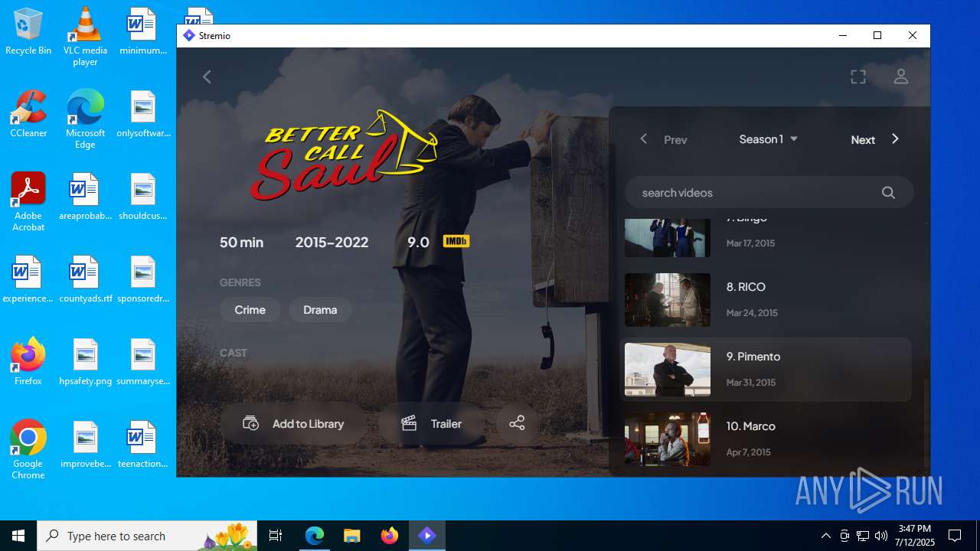Image resolution: width=980 pixels, height=551 pixels.
Task: Click the Apr 7, 2015 date
Action: (749, 452)
